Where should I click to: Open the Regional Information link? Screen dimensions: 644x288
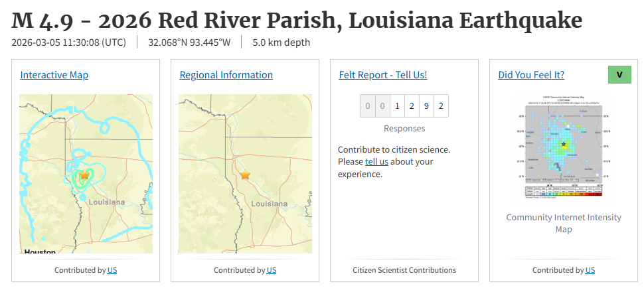[226, 75]
